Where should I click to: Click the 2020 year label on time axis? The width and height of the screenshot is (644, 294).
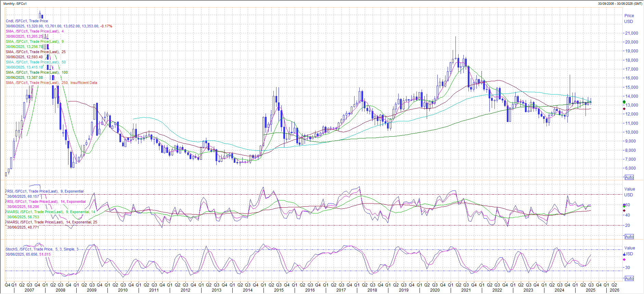435,290
